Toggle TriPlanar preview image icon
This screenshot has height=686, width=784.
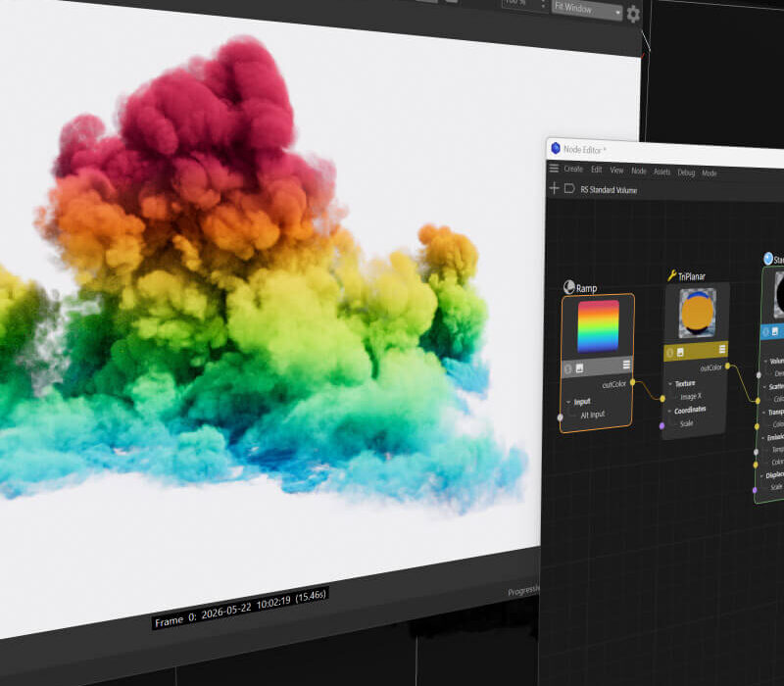680,353
